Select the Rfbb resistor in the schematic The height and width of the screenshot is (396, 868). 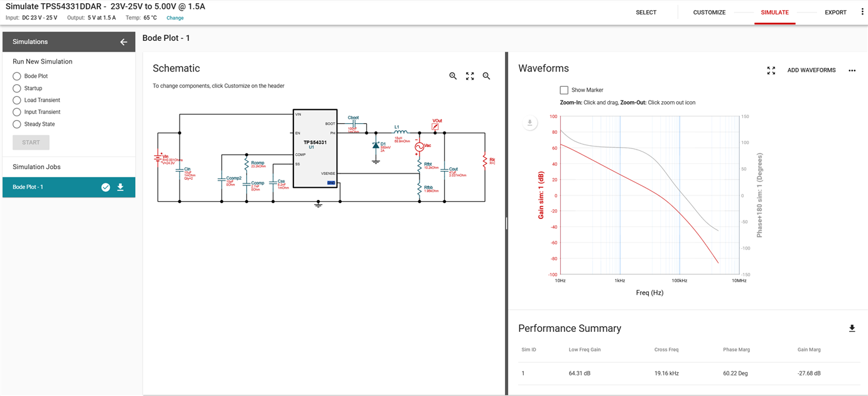(419, 188)
